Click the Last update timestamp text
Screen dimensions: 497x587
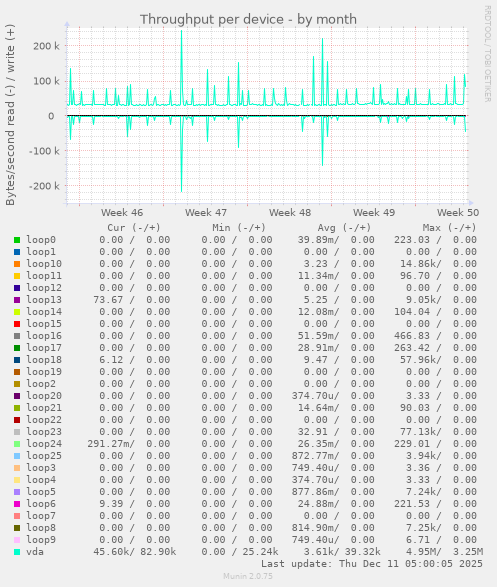click(x=372, y=563)
